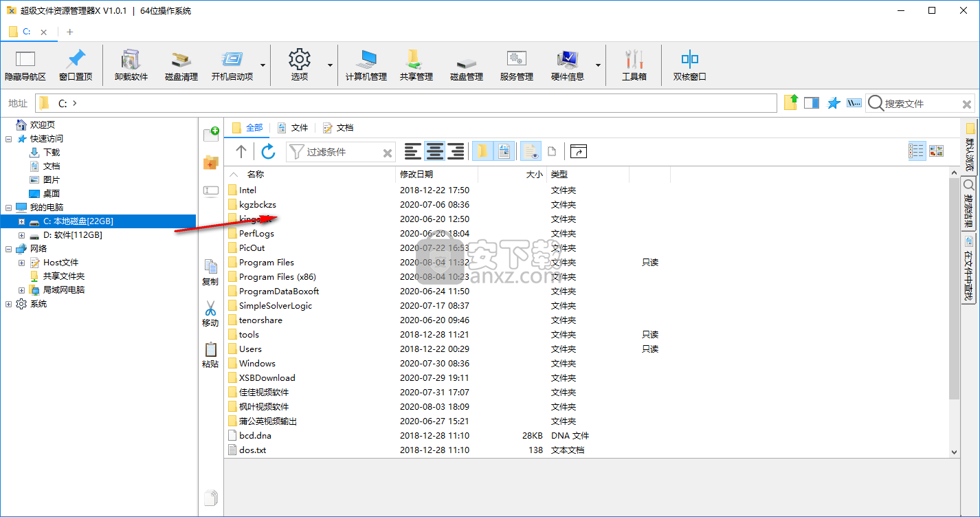Image resolution: width=980 pixels, height=517 pixels.
Task: Click the rename field sidebar icon
Action: point(211,190)
